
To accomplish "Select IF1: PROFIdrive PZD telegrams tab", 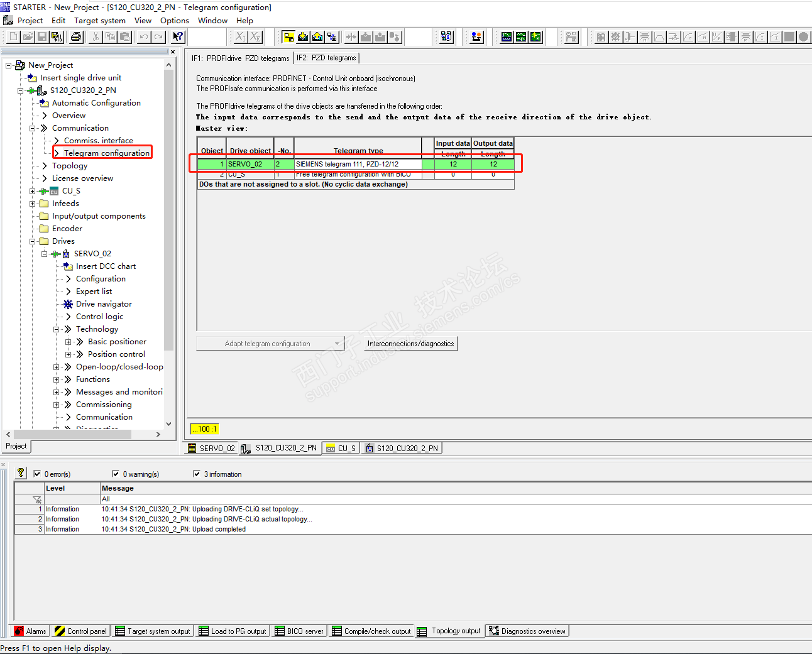I will 241,58.
